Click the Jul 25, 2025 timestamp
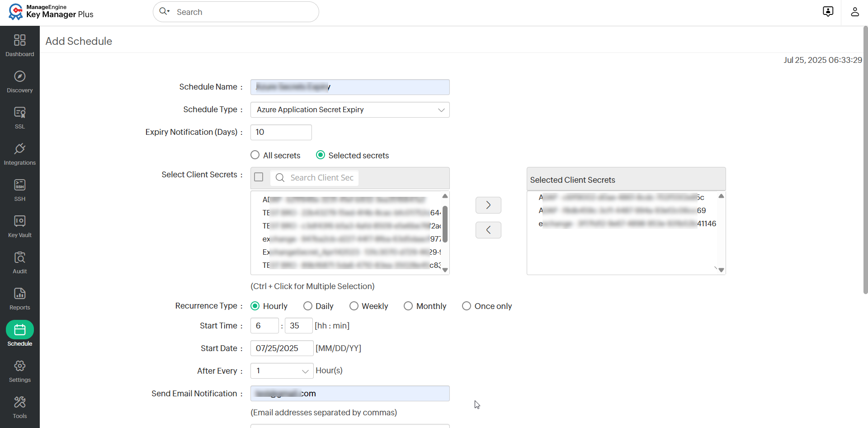Viewport: 868px width, 428px height. click(x=823, y=60)
